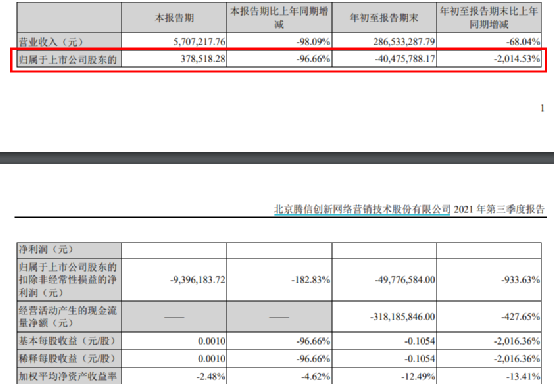The height and width of the screenshot is (384, 554).
Task: Click the 年初至报告期末比上年同期增减 column header
Action: click(489, 18)
